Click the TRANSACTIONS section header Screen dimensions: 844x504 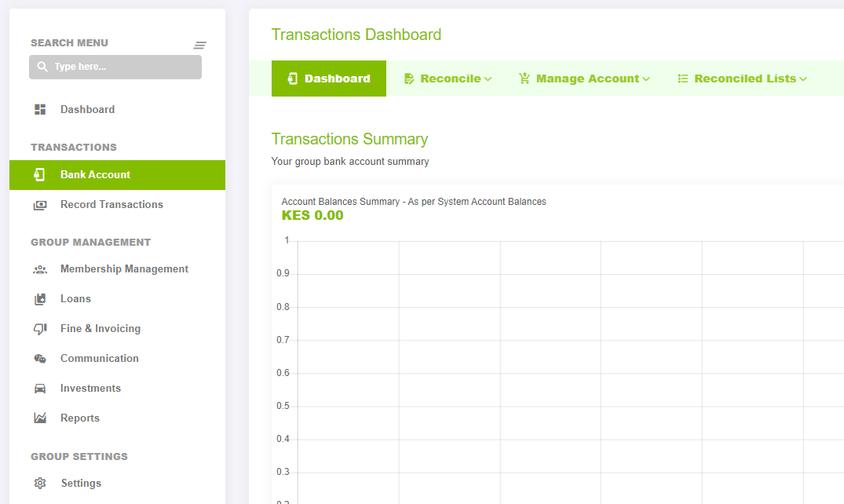pos(74,147)
